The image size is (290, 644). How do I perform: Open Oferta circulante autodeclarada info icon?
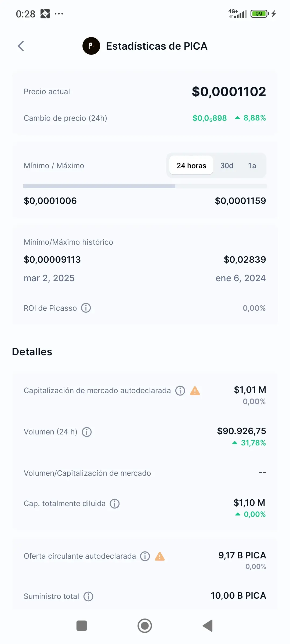point(145,556)
